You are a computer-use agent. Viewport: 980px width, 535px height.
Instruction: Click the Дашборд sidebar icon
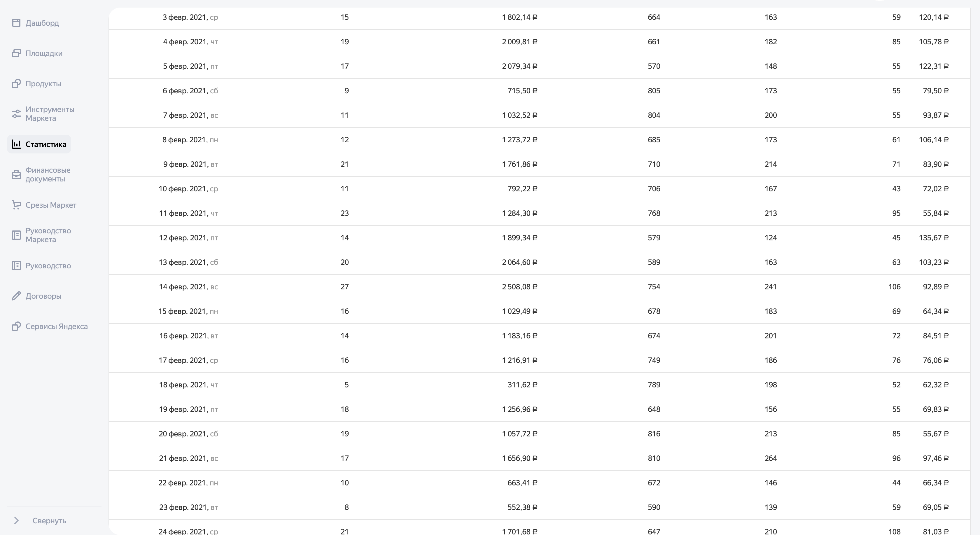(16, 23)
